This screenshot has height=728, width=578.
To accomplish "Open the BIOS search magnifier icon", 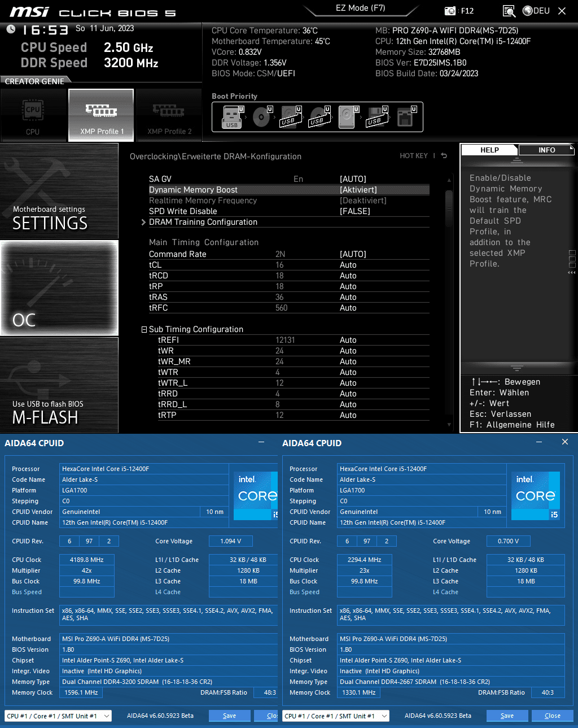I will (509, 11).
